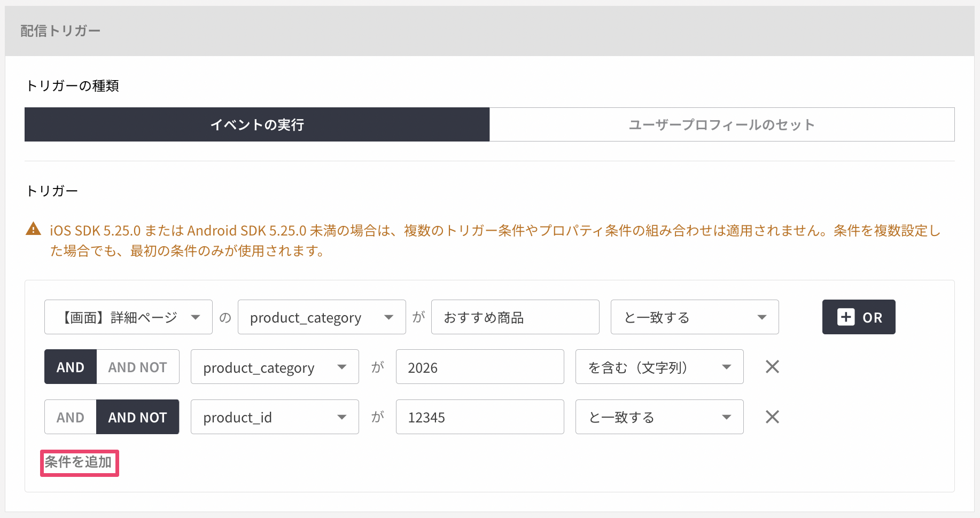
Task: Remove the product_id condition row
Action: (x=772, y=417)
